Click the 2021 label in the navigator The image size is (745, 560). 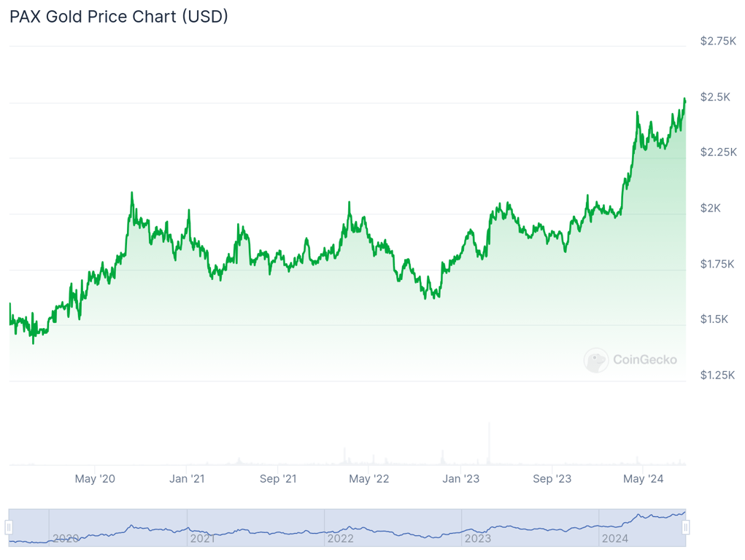click(203, 539)
